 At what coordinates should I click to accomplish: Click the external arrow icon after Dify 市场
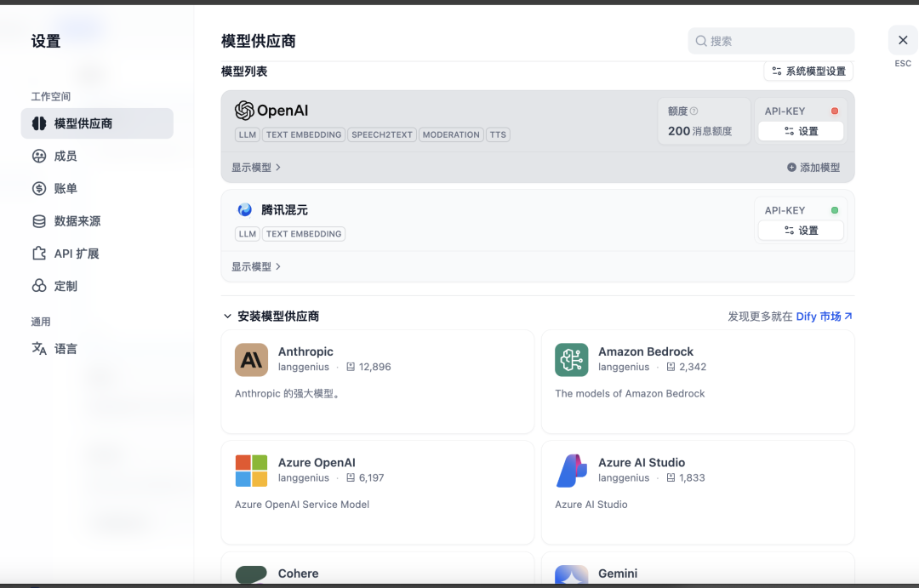pos(848,316)
